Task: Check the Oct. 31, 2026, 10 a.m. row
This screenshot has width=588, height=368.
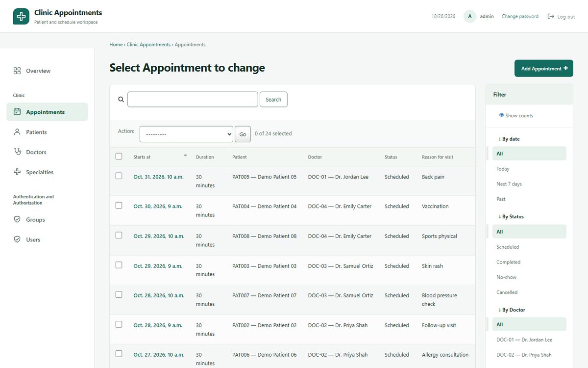Action: (119, 176)
